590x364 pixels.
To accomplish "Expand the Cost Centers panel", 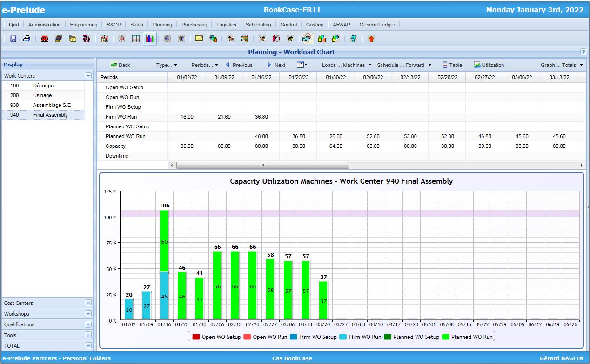I will click(x=87, y=303).
